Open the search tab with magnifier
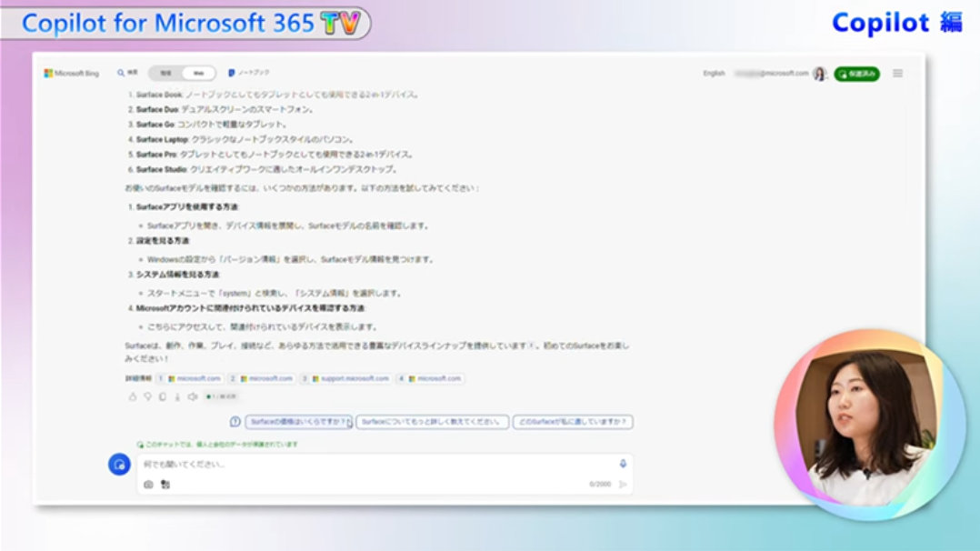The height and width of the screenshot is (551, 980). tap(127, 73)
